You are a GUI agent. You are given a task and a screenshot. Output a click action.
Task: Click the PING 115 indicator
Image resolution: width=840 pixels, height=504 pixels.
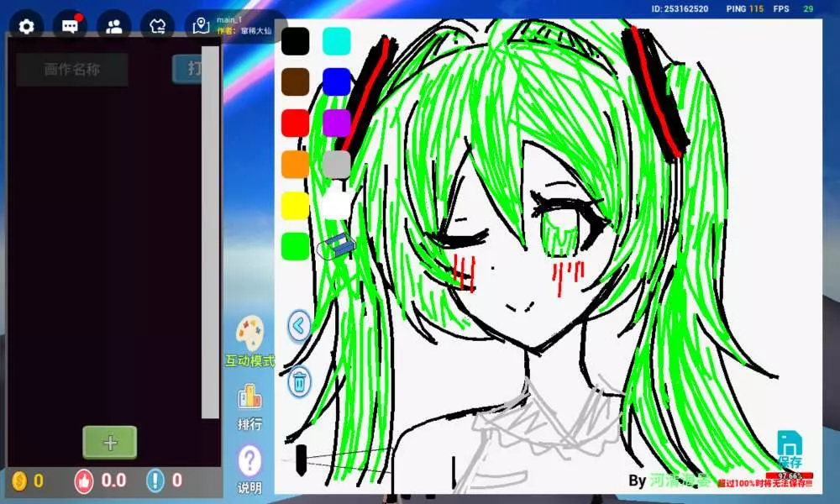(744, 8)
